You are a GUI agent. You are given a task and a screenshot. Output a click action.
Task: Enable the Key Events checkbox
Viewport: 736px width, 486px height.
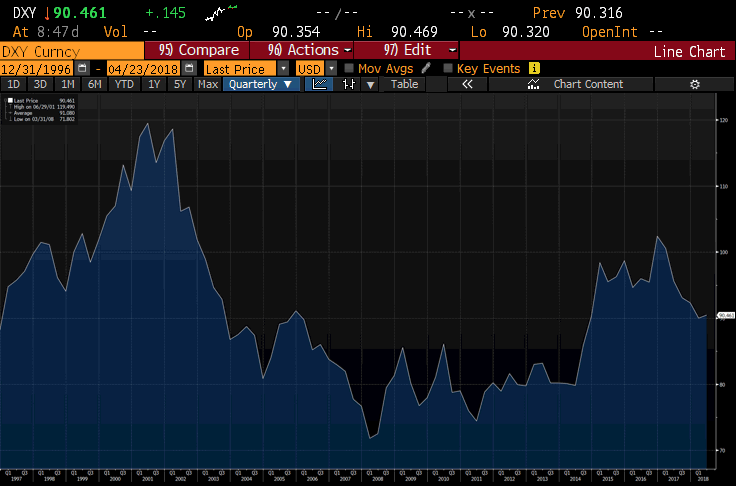(x=448, y=69)
